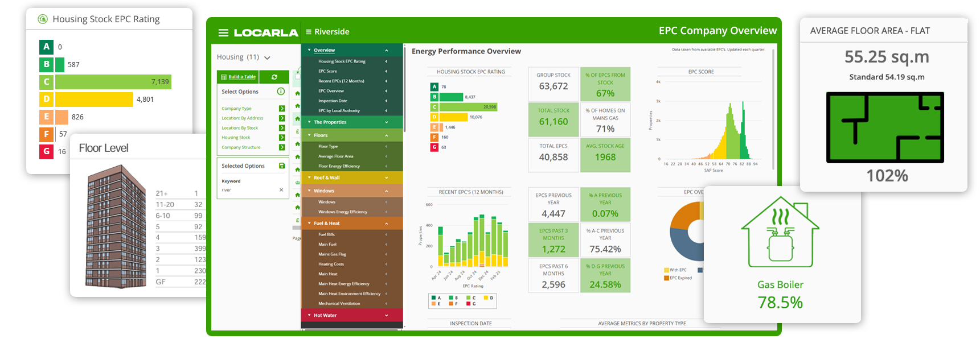Open the Riverside menu icon
This screenshot has width=980, height=343.
point(309,32)
